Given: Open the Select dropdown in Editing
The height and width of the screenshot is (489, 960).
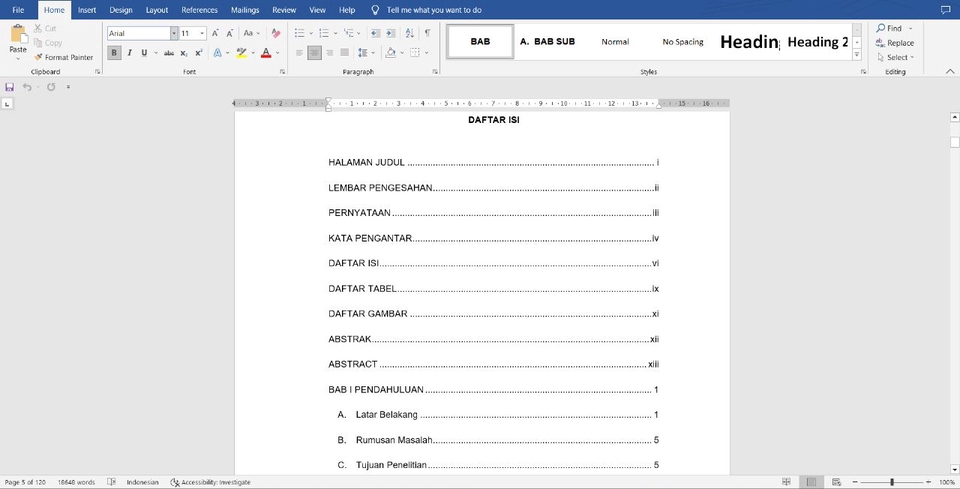Looking at the screenshot, I should [895, 58].
